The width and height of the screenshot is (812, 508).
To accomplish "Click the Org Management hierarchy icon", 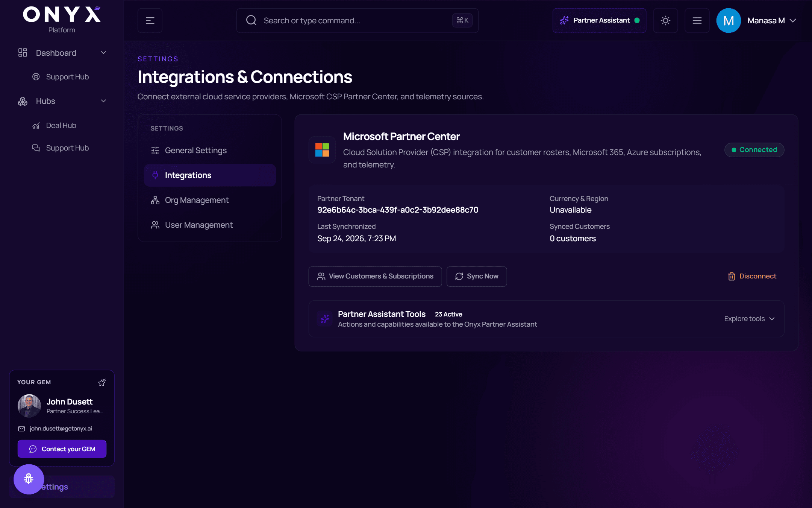I will click(155, 200).
